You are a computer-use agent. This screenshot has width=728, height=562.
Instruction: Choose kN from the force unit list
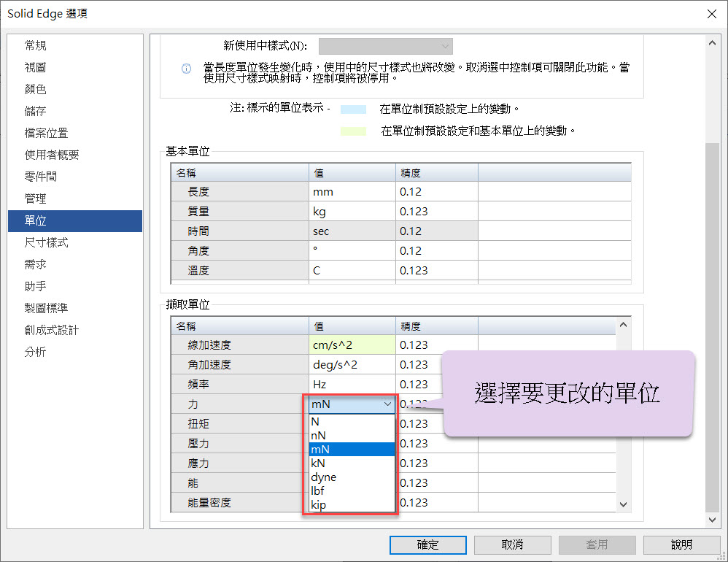[x=352, y=463]
